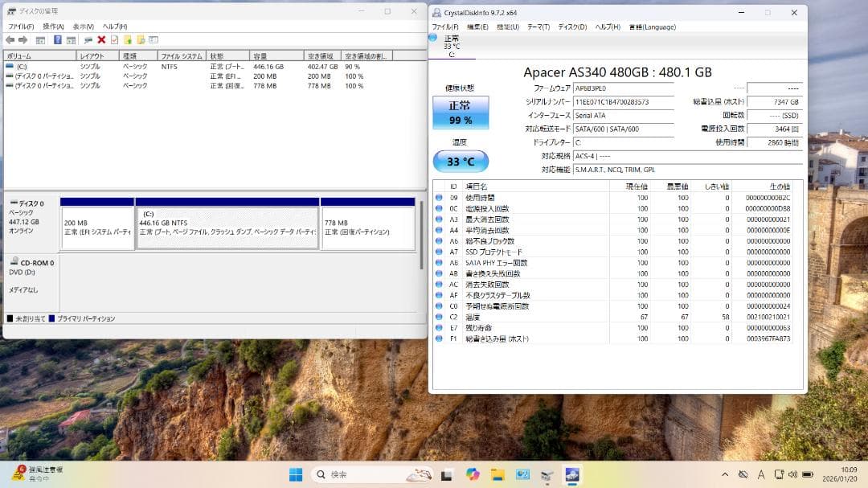Image resolution: width=868 pixels, height=488 pixels.
Task: Click the 正常 99% health status button
Action: [460, 113]
